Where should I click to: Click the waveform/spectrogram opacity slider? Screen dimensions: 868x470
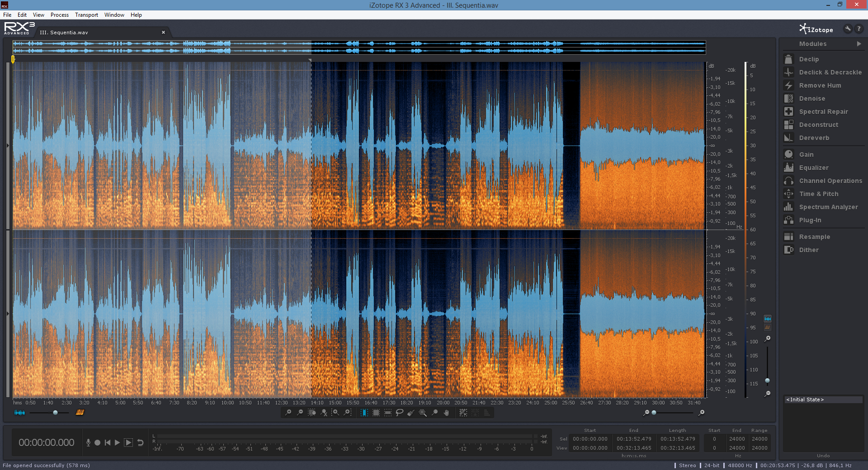click(55, 413)
